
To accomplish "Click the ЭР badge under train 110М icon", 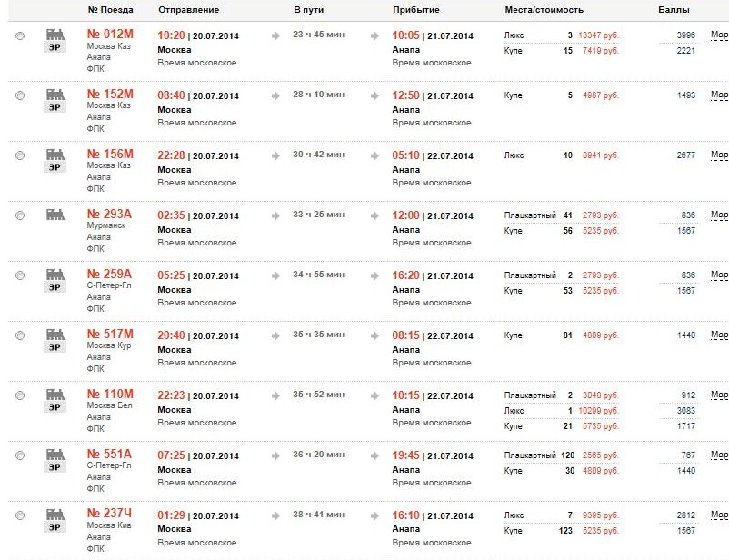I will point(55,406).
